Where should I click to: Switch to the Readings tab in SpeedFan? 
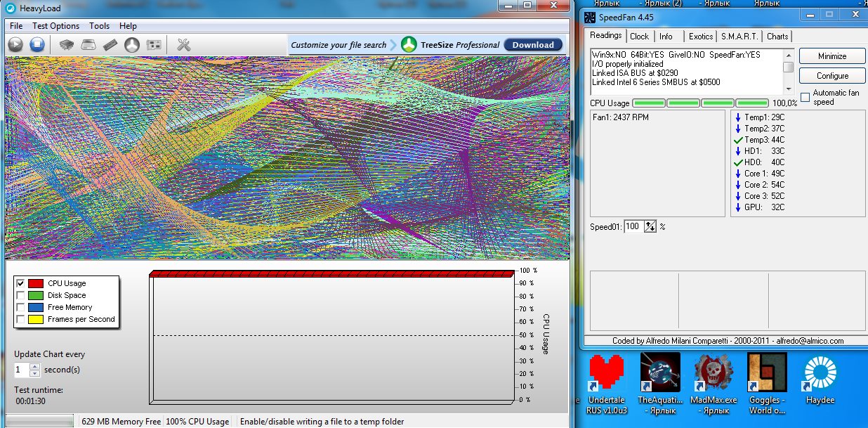pyautogui.click(x=605, y=35)
